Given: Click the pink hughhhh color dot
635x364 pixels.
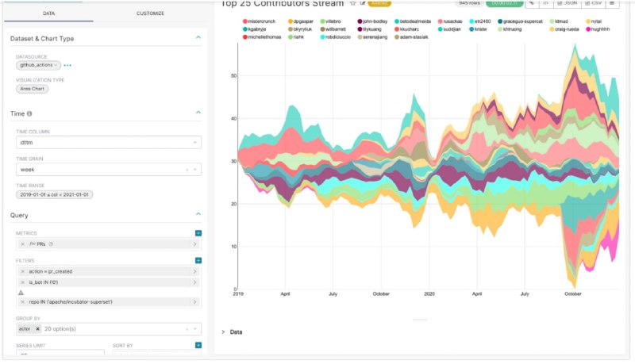Looking at the screenshot, I should click(588, 29).
